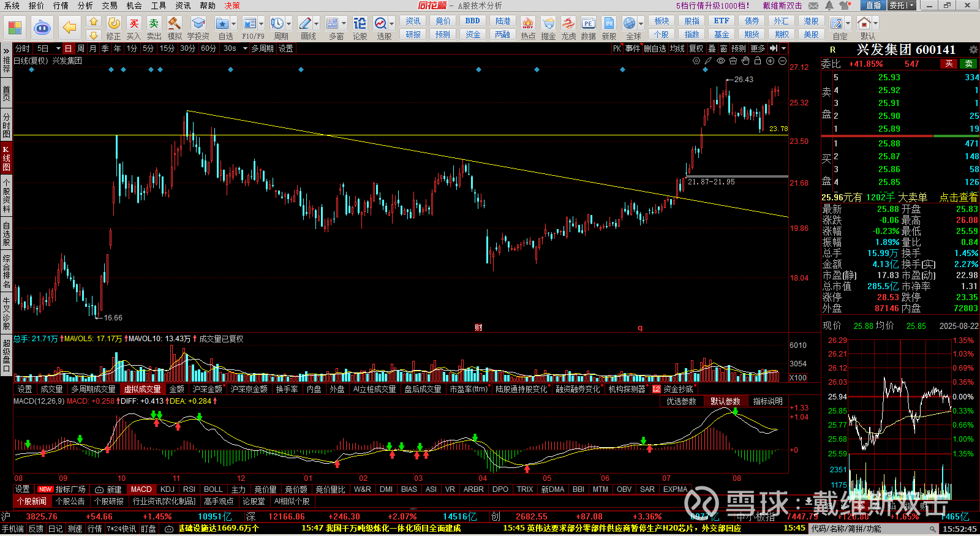980x536 pixels.
Task: Open 7*24快讯 in status bar
Action: [121, 529]
